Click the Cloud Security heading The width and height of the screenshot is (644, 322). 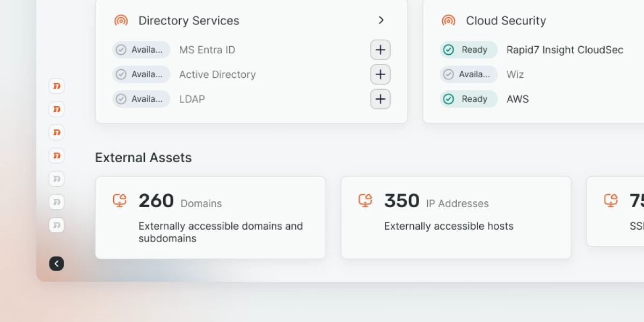coord(506,21)
